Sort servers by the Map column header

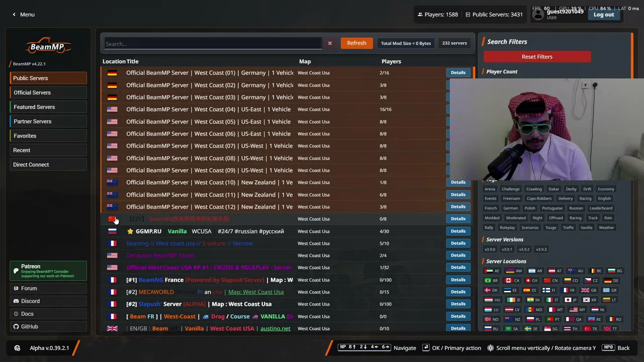click(305, 61)
